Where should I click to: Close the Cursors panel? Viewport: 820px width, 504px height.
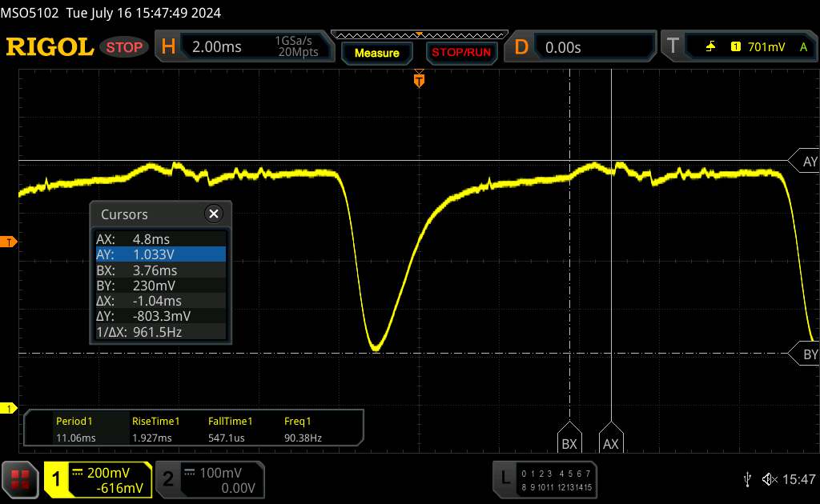pos(213,214)
